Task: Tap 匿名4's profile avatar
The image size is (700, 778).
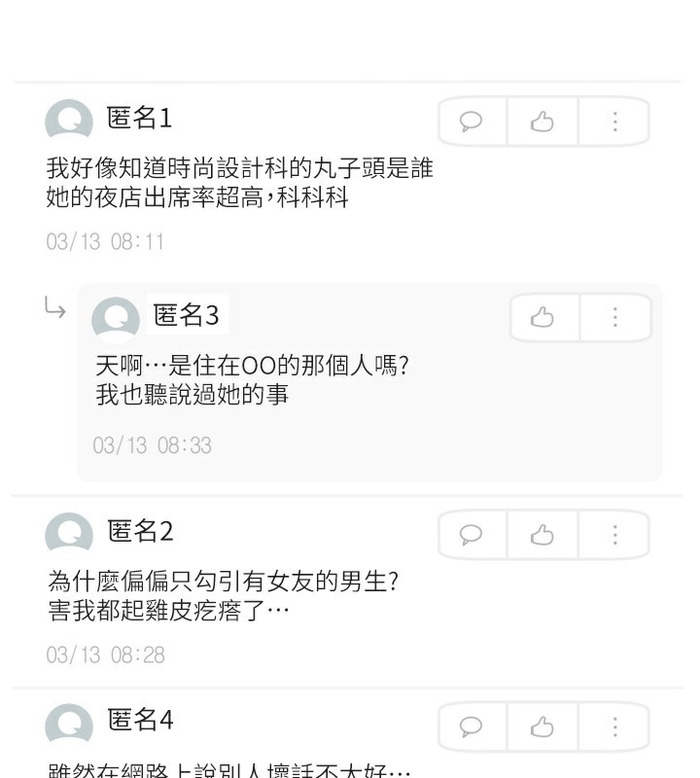Action: point(68,724)
